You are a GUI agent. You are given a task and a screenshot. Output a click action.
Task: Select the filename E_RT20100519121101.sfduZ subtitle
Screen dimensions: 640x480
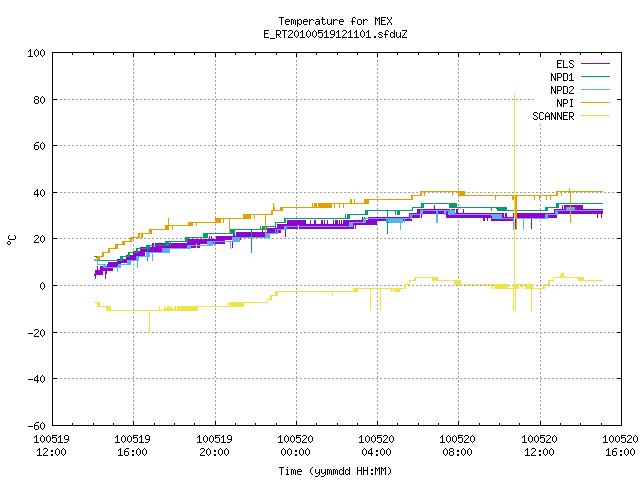click(335, 34)
